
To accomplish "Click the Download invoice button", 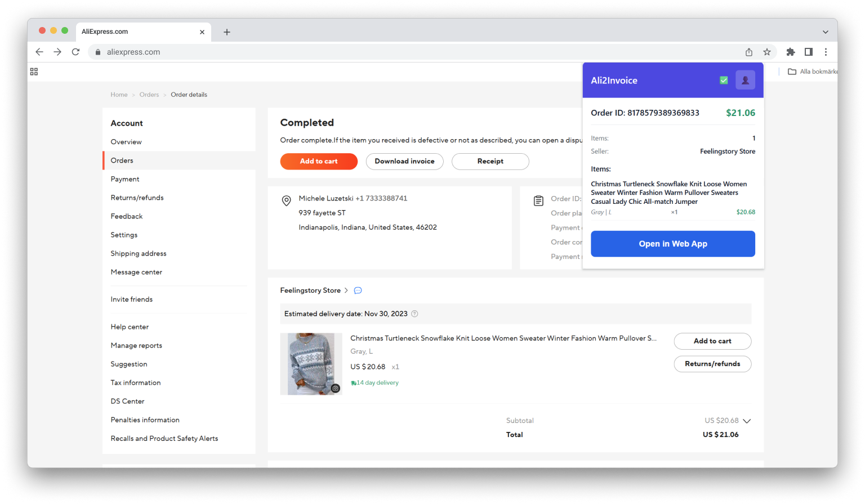I will 404,161.
